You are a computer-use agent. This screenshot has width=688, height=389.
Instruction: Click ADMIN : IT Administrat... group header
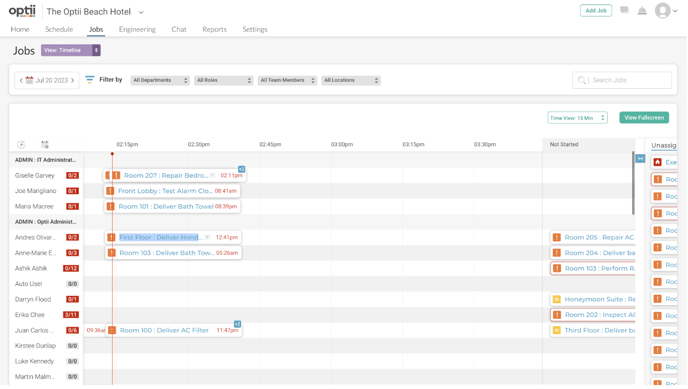[46, 160]
